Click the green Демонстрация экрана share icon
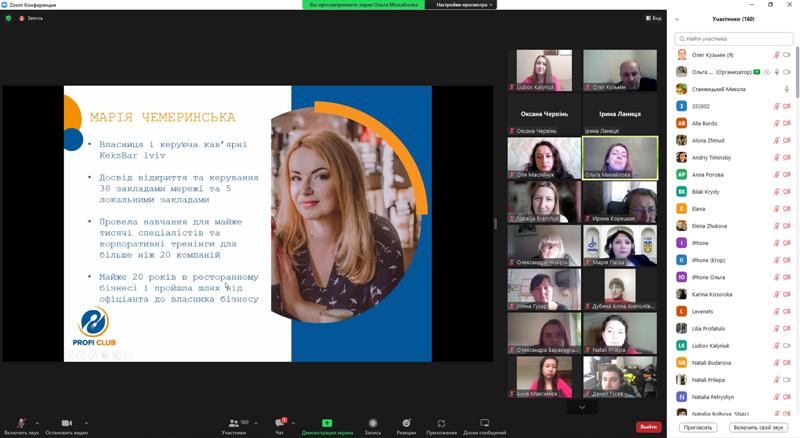Image resolution: width=800 pixels, height=438 pixels. pos(326,423)
